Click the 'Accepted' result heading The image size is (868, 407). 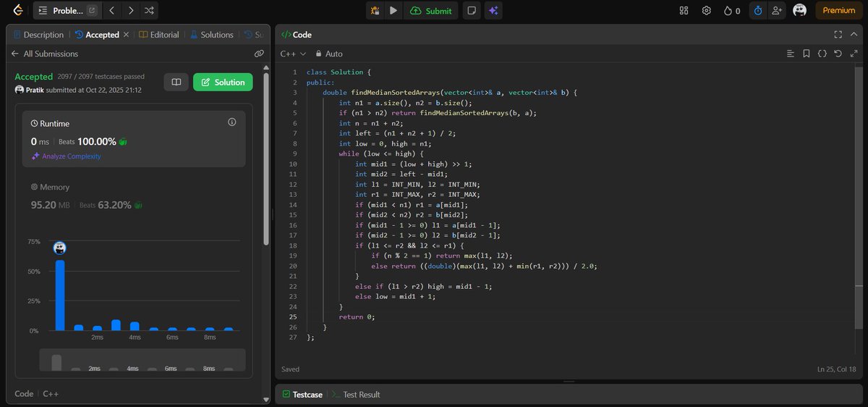click(x=34, y=76)
